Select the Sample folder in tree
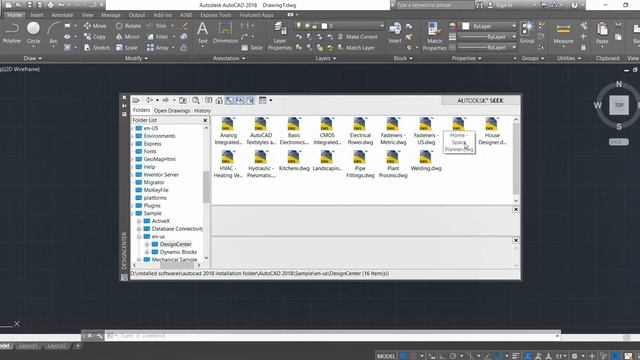This screenshot has width=640, height=360. [x=149, y=213]
